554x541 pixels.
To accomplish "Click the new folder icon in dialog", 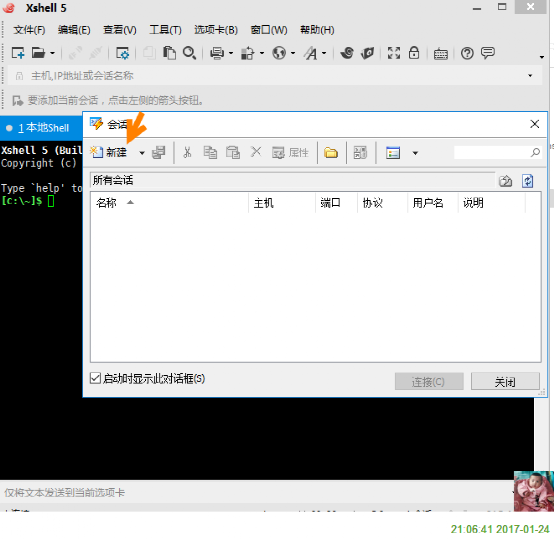I will (331, 153).
